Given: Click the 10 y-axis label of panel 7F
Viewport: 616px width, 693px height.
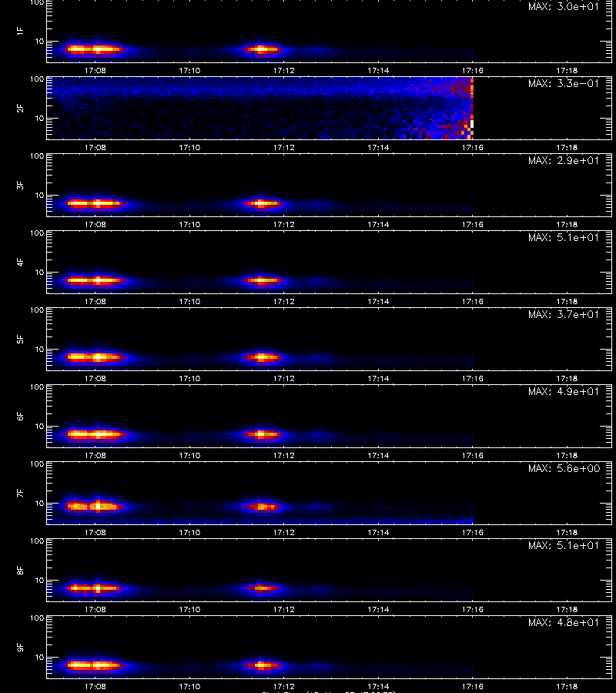Looking at the screenshot, I should (39, 503).
